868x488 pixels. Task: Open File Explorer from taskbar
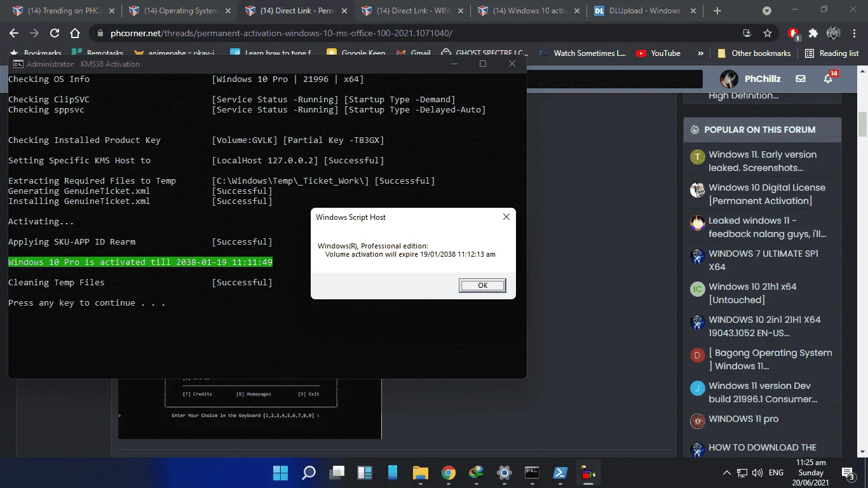[x=421, y=473]
